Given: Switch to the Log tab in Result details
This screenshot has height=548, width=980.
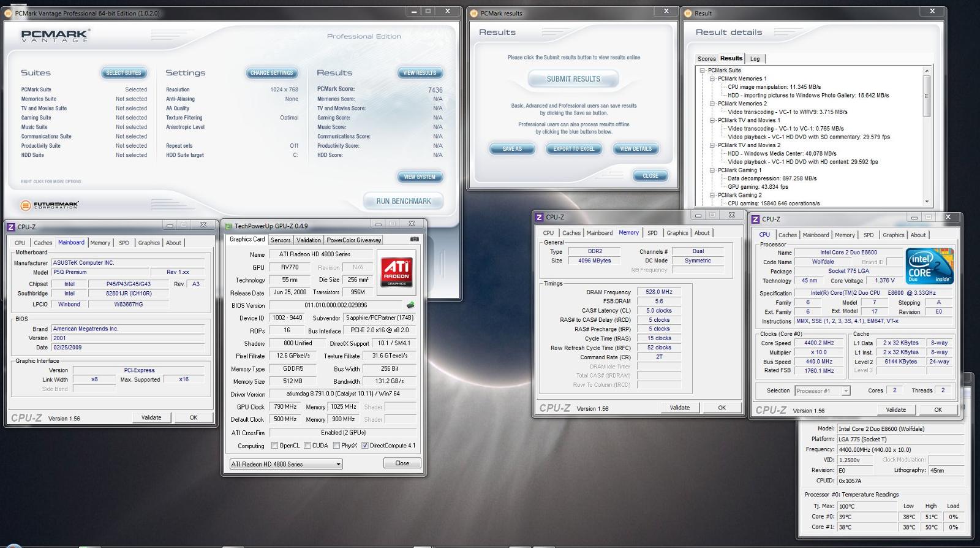Looking at the screenshot, I should (755, 59).
